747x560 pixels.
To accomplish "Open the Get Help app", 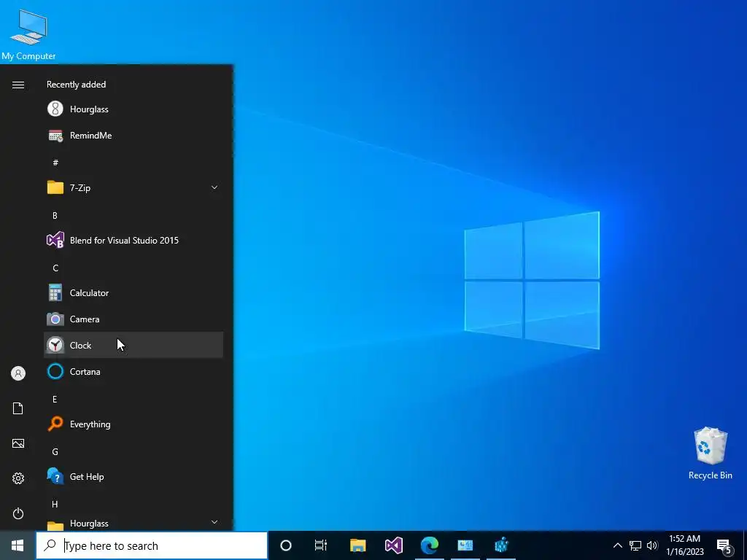I will (x=133, y=476).
